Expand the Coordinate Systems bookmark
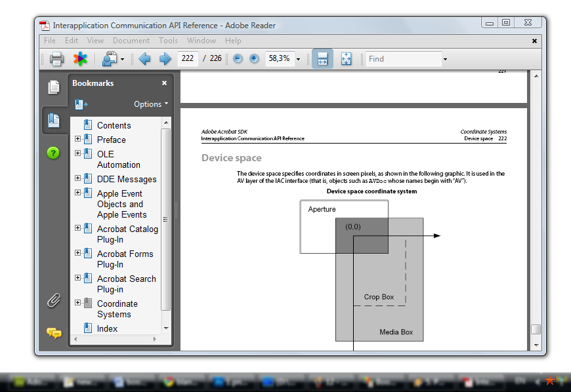571x392 pixels. coord(77,303)
